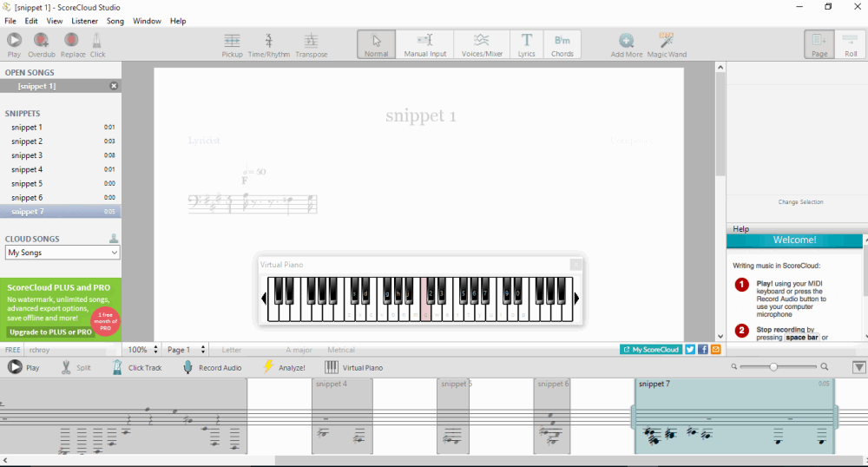
Task: Close the Virtual Piano panel
Action: pos(575,265)
